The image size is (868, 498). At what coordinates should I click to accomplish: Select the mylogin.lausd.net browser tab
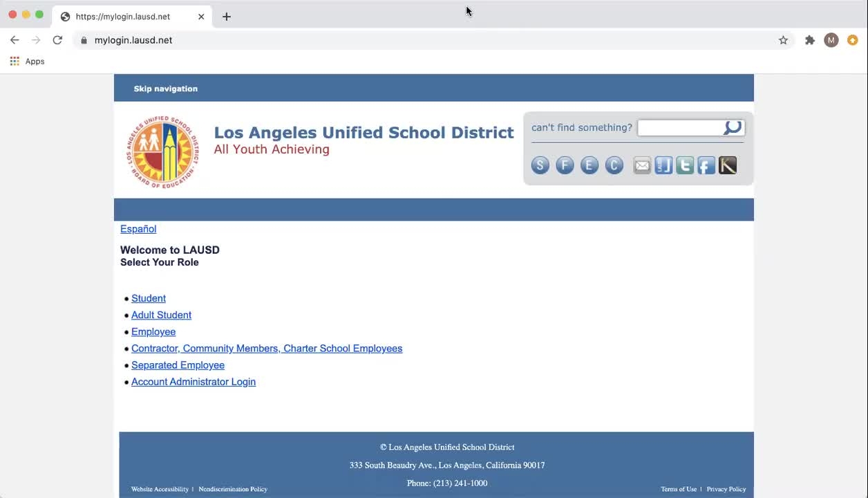click(123, 17)
